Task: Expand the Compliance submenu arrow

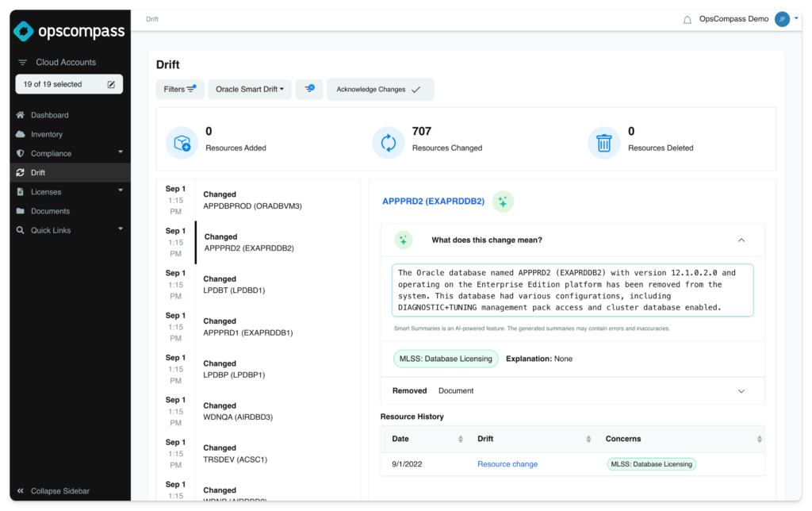Action: 121,152
